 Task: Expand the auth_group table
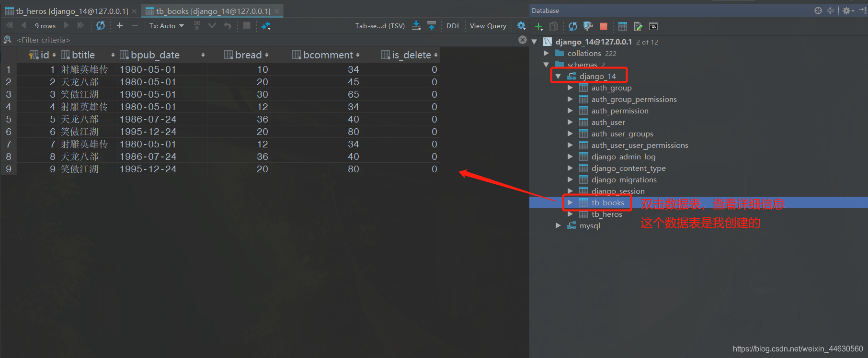tap(570, 88)
